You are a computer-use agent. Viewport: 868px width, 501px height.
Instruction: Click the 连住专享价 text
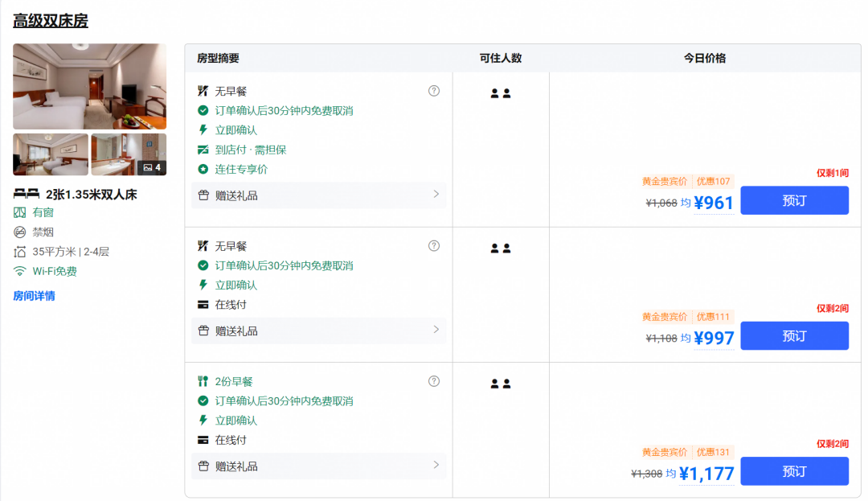point(241,169)
